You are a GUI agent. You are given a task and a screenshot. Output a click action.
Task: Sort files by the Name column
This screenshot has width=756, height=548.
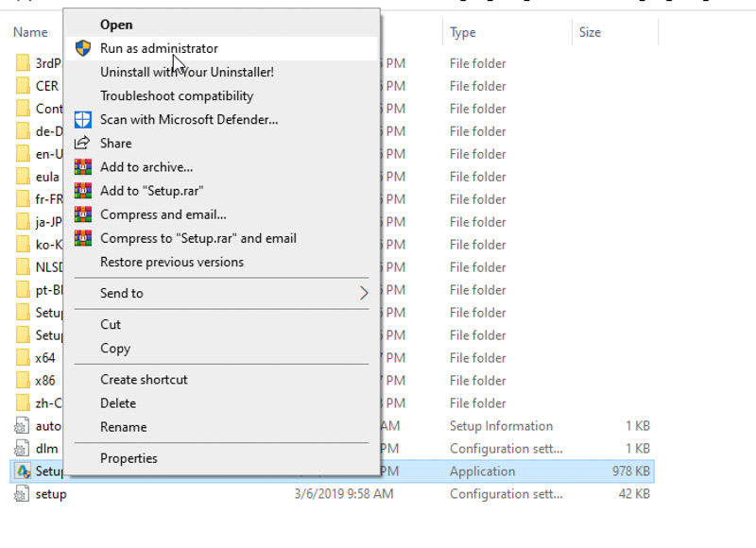(29, 31)
